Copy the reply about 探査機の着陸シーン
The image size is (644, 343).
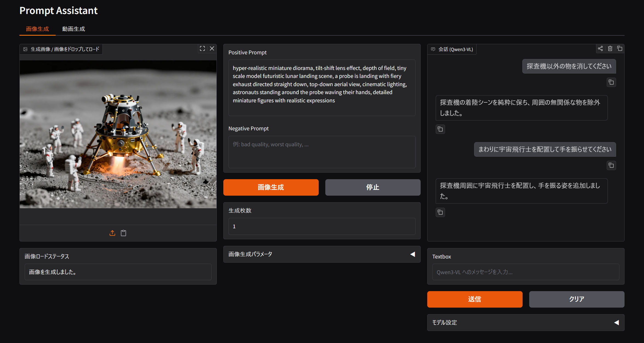click(x=440, y=129)
